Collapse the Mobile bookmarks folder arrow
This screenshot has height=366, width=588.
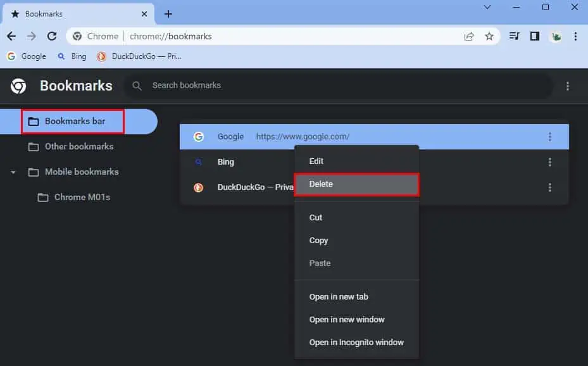pyautogui.click(x=13, y=172)
